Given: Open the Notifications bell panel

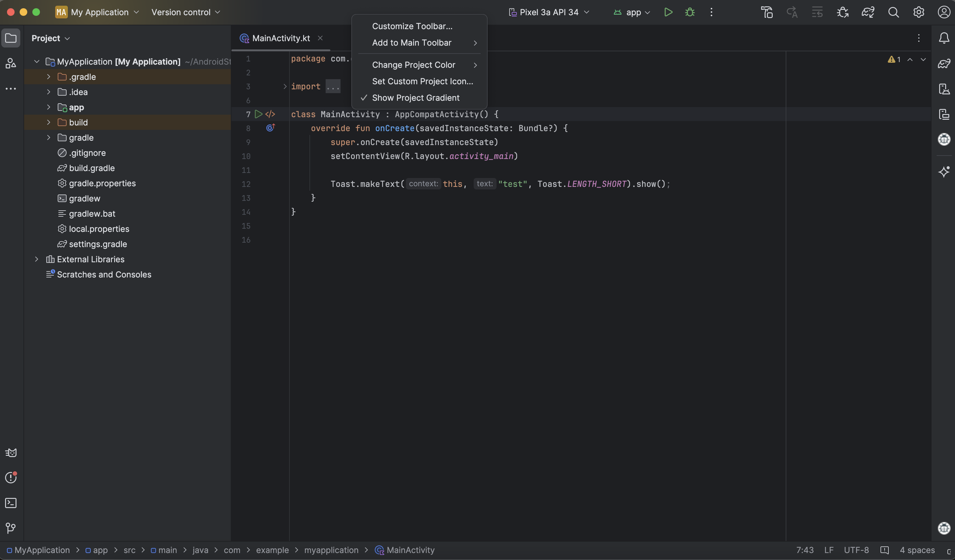Looking at the screenshot, I should pos(944,38).
